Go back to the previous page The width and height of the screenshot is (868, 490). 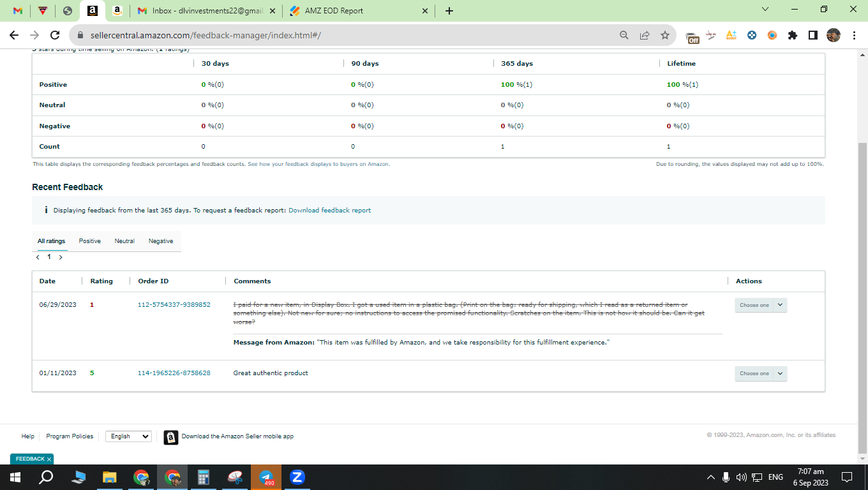click(15, 36)
